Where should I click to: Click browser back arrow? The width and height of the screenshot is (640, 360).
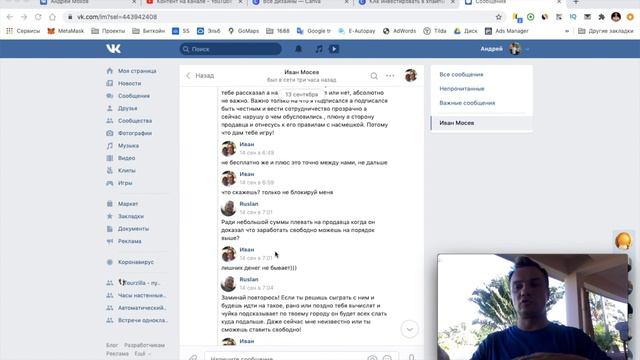(10, 17)
